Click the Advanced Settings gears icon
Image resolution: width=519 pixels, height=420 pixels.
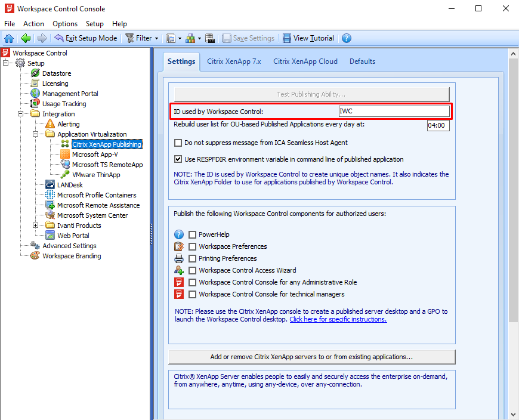coord(35,246)
